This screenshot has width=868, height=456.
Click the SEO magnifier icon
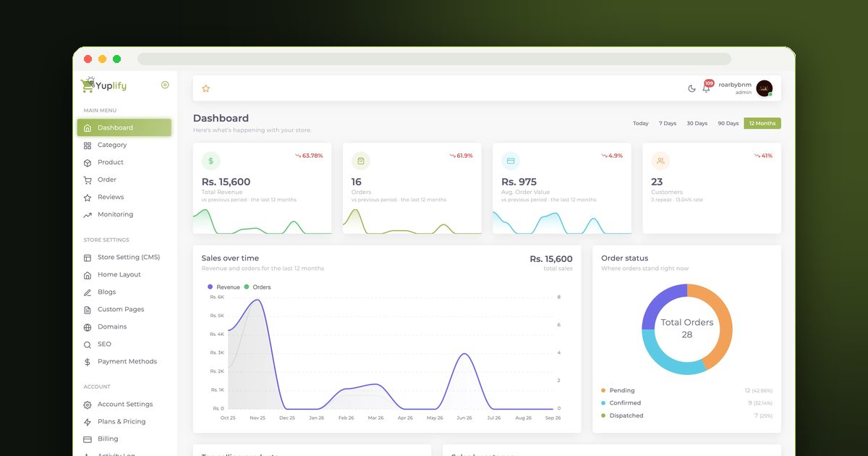[x=88, y=345]
